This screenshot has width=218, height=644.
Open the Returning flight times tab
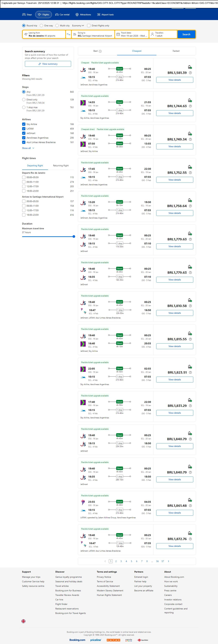(61, 166)
